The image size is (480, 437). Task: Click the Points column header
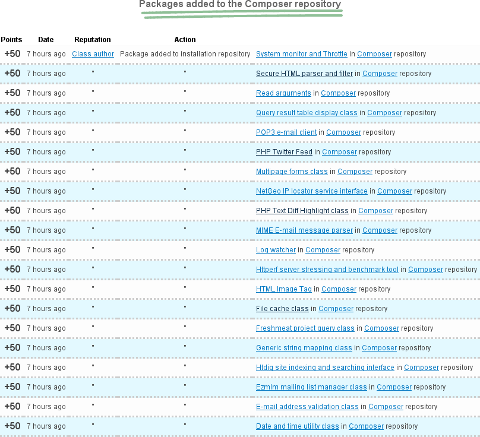[x=11, y=40]
